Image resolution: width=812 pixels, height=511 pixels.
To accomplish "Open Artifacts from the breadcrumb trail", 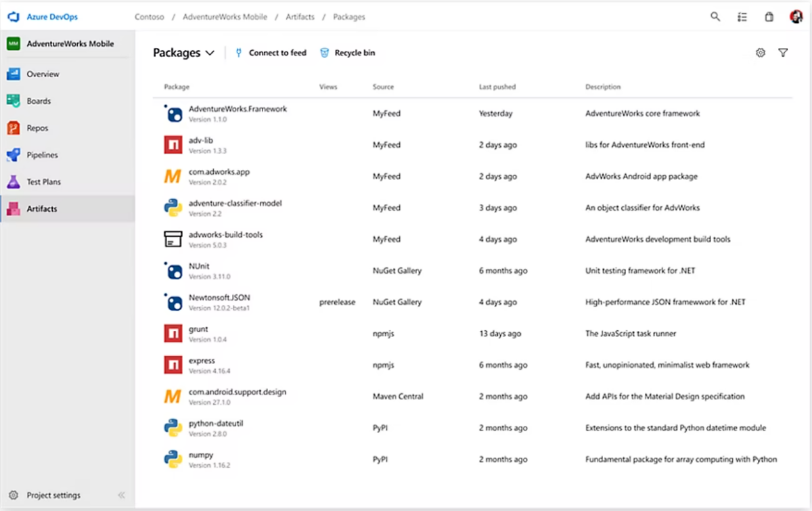I will [300, 17].
